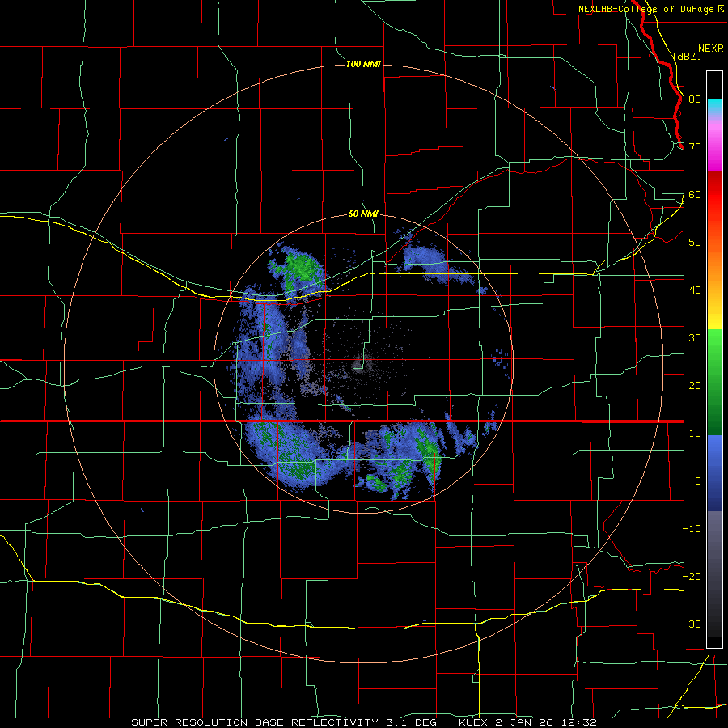Click the [dBZ] units label
This screenshot has width=728, height=728.
click(687, 57)
